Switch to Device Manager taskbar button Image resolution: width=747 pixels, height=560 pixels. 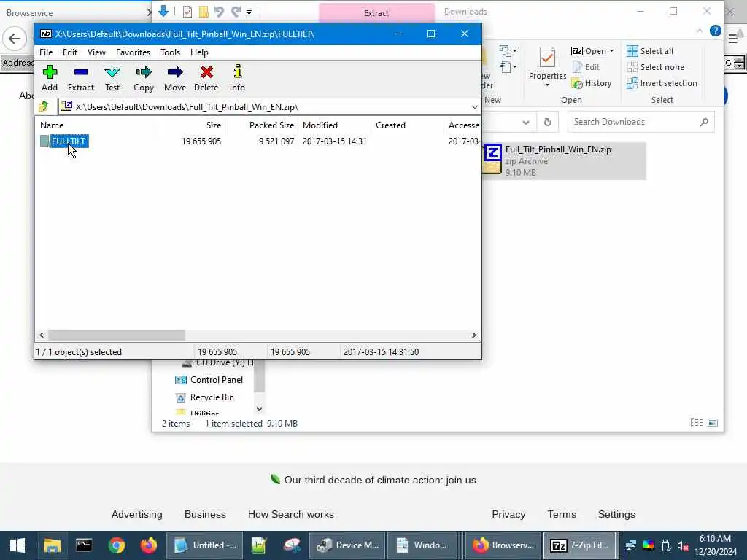pos(347,545)
